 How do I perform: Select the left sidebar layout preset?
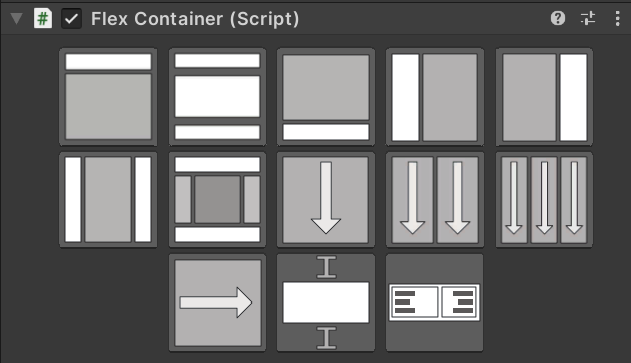435,97
